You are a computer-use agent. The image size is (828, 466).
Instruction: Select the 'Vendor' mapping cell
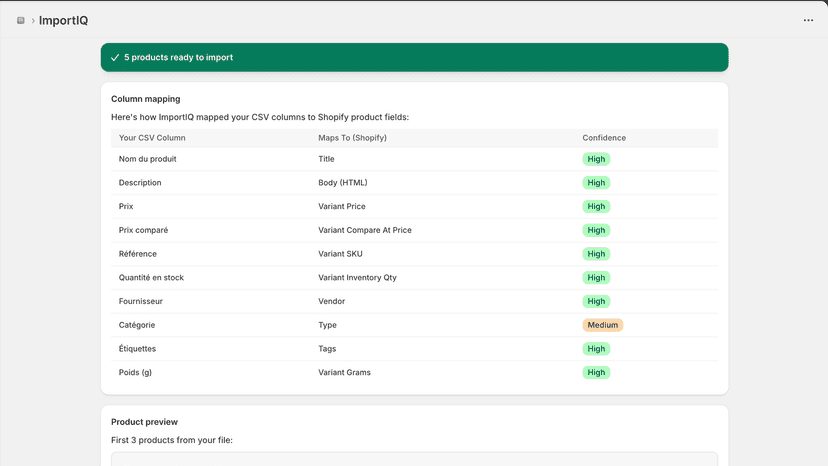tap(332, 302)
